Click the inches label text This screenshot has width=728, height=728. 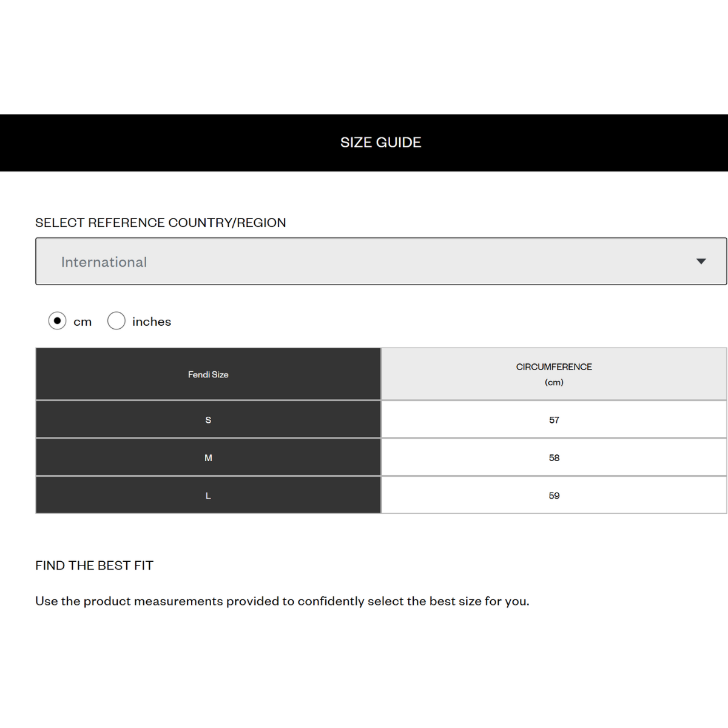pos(152,322)
